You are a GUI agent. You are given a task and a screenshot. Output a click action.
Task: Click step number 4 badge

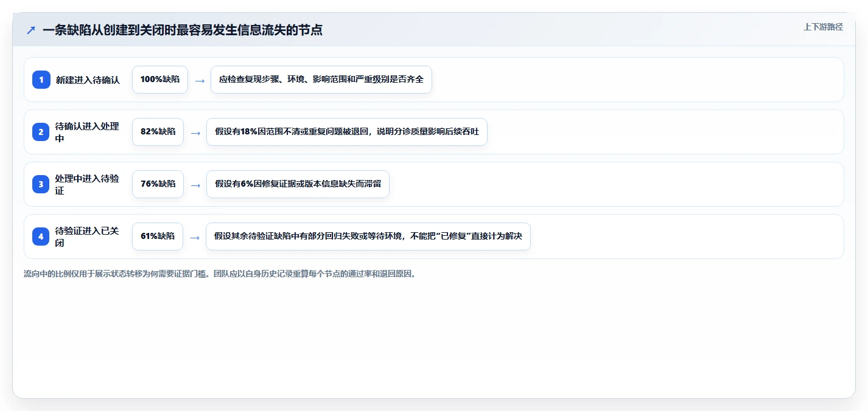coord(41,237)
